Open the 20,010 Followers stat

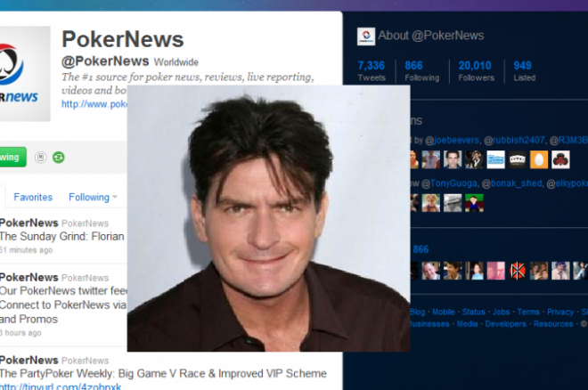477,71
